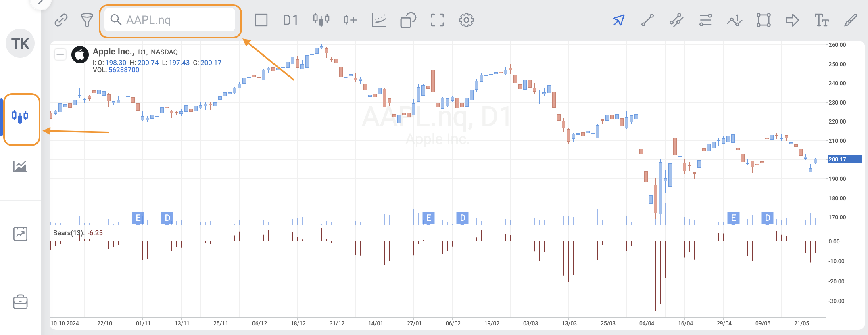Open the TK user avatar
Image resolution: width=868 pixels, height=335 pixels.
click(x=20, y=43)
